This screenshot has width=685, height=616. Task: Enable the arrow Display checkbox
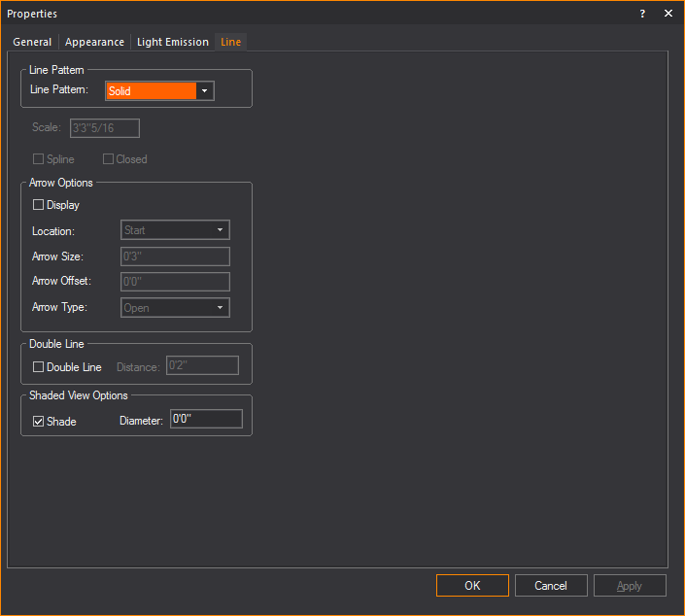pyautogui.click(x=39, y=205)
